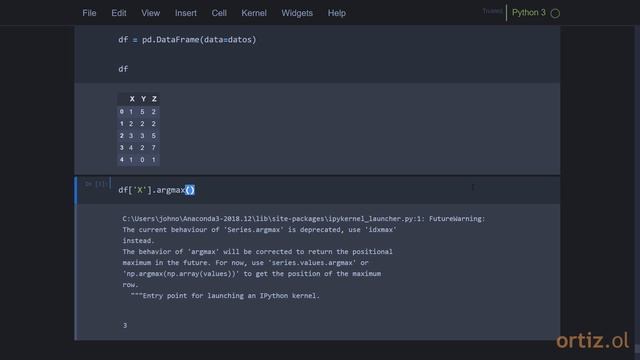Click row index 4 in the dataframe
The image size is (640, 360).
coord(122,160)
